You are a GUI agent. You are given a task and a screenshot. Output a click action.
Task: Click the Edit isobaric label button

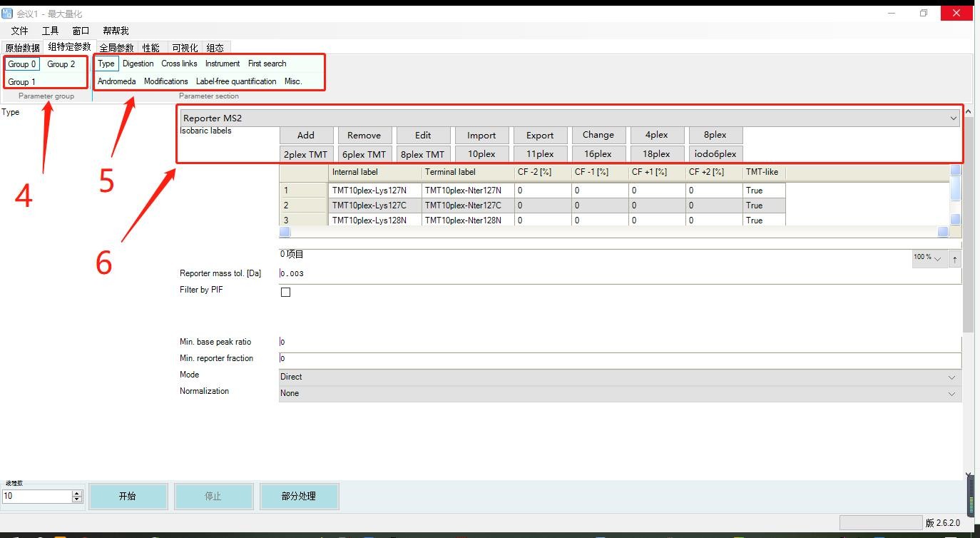423,135
